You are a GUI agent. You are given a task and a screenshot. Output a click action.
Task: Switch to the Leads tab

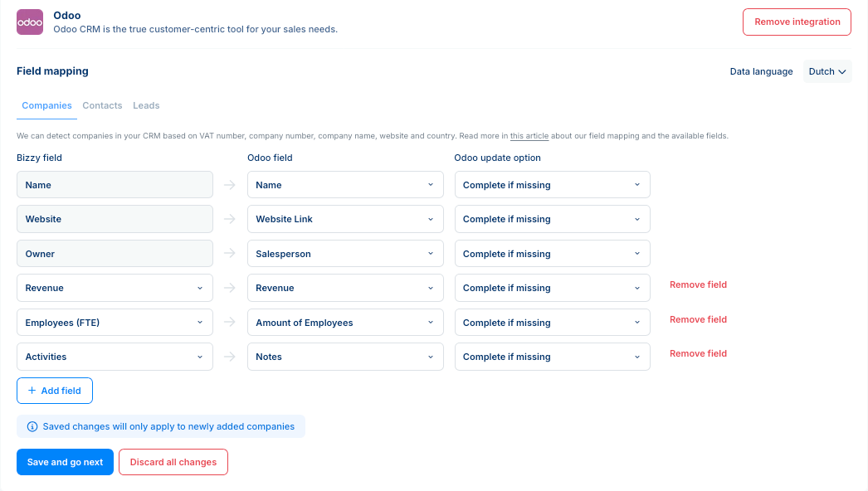(x=146, y=105)
